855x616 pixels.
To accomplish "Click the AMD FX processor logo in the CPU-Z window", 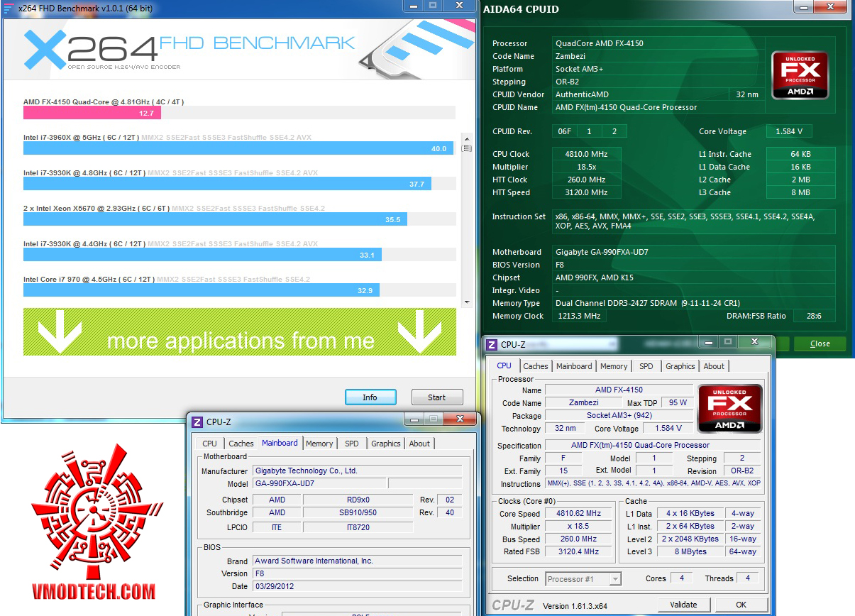I will click(730, 409).
